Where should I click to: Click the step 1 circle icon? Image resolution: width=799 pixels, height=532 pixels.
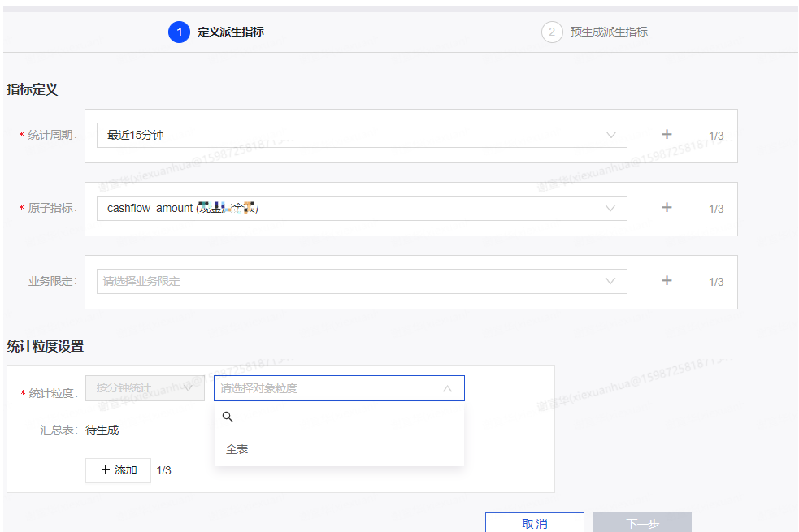click(x=179, y=32)
